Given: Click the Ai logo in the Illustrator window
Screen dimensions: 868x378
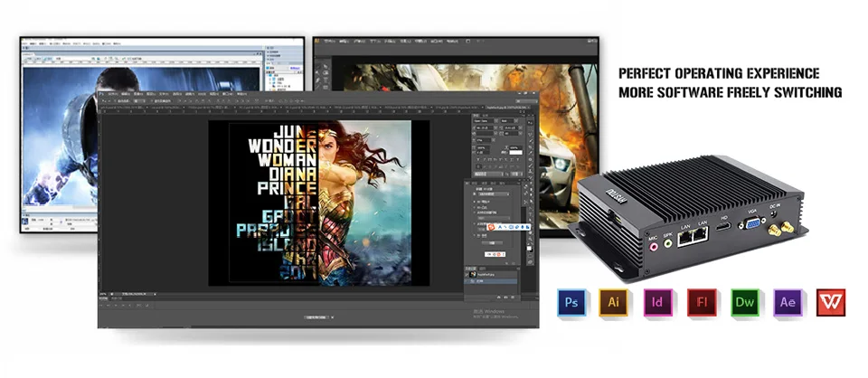Looking at the screenshot, I should click(x=317, y=41).
